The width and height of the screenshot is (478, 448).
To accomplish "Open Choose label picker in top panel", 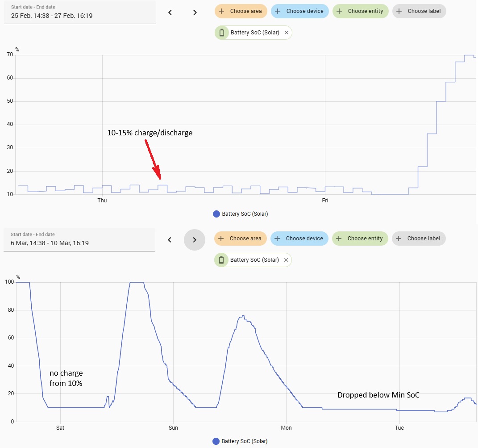I will (x=419, y=11).
